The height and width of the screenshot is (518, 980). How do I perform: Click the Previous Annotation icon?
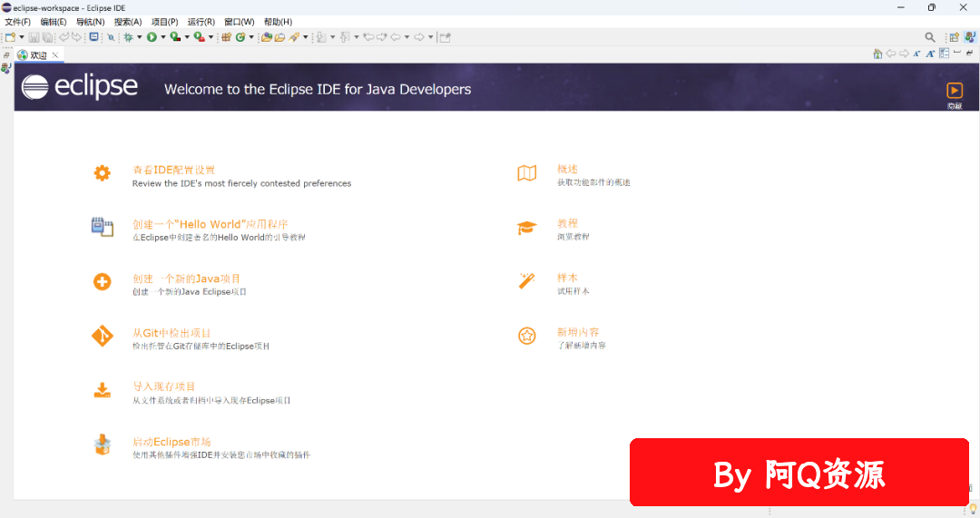[345, 37]
